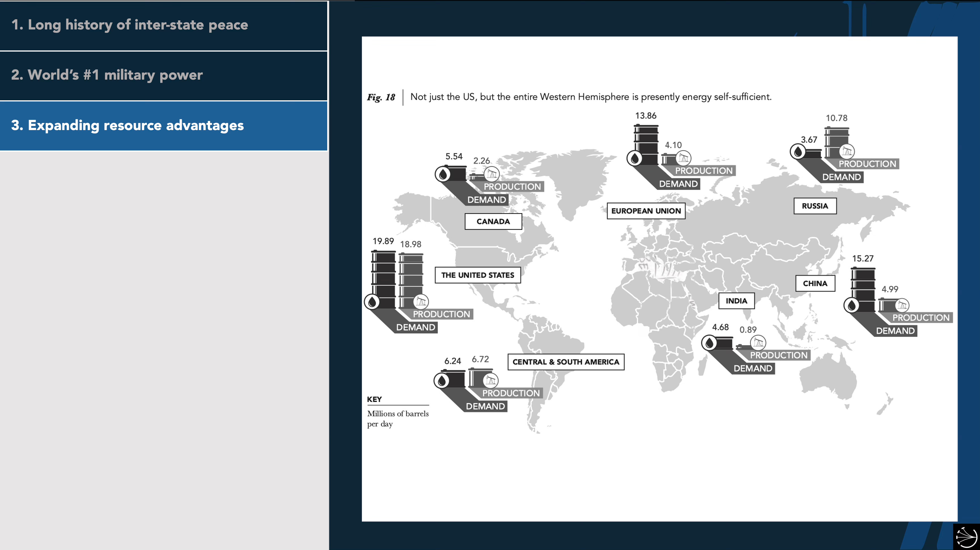This screenshot has width=980, height=550.
Task: Click the 5.54 Canada demand value
Action: tap(454, 156)
